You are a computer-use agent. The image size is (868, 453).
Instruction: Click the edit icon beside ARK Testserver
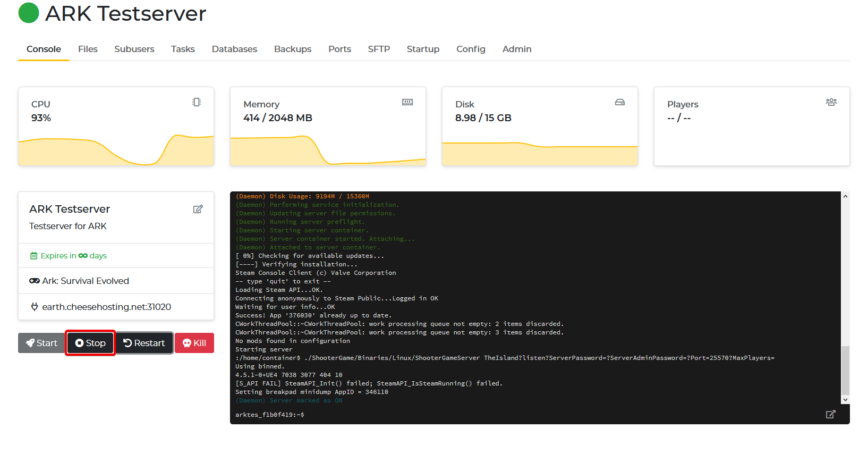198,209
